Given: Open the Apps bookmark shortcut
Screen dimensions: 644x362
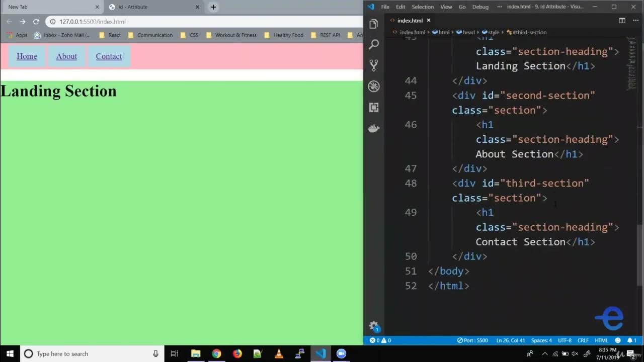Looking at the screenshot, I should tap(17, 35).
